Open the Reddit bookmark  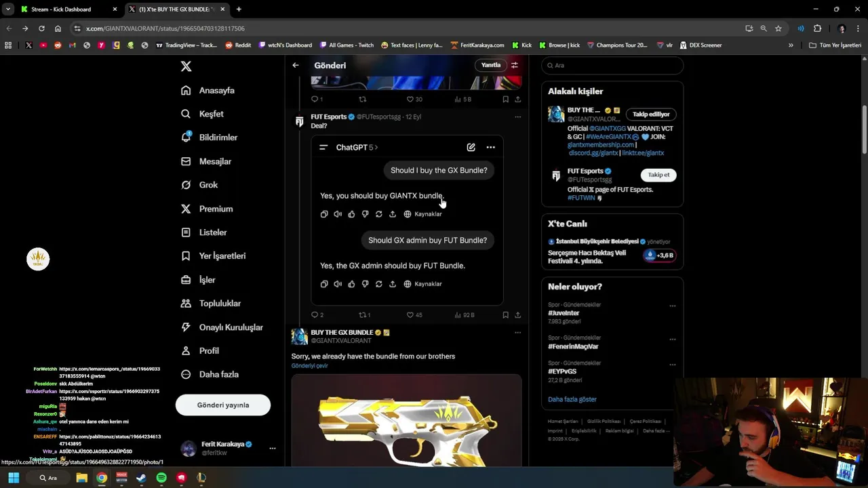click(238, 45)
